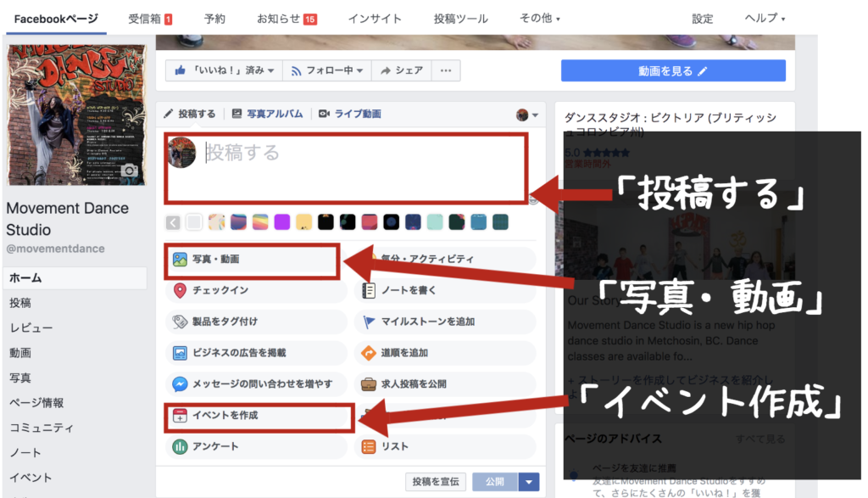Viewport: 868px width, 498px height.
Task: Click the ビジネスの広告を掲載 ad icon
Action: point(180,353)
